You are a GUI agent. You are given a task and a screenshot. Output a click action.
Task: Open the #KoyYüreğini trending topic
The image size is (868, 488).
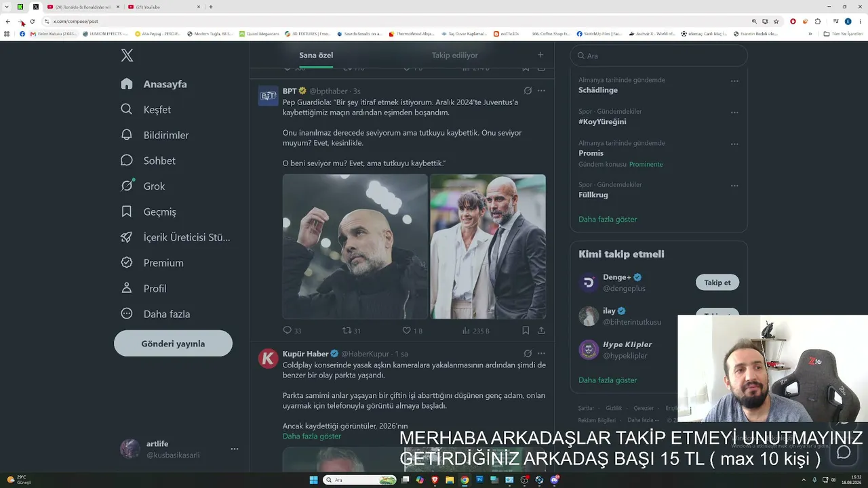point(602,122)
